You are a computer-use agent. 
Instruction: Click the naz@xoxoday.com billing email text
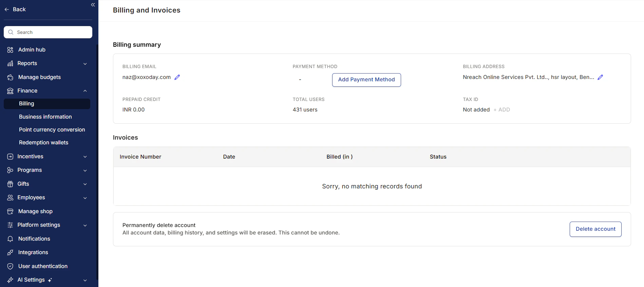pos(147,77)
